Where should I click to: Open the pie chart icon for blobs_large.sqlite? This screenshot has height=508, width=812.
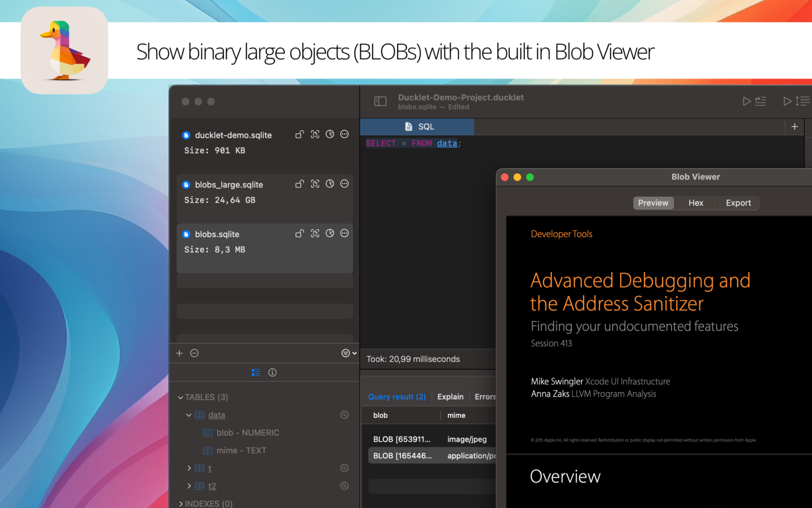click(330, 184)
